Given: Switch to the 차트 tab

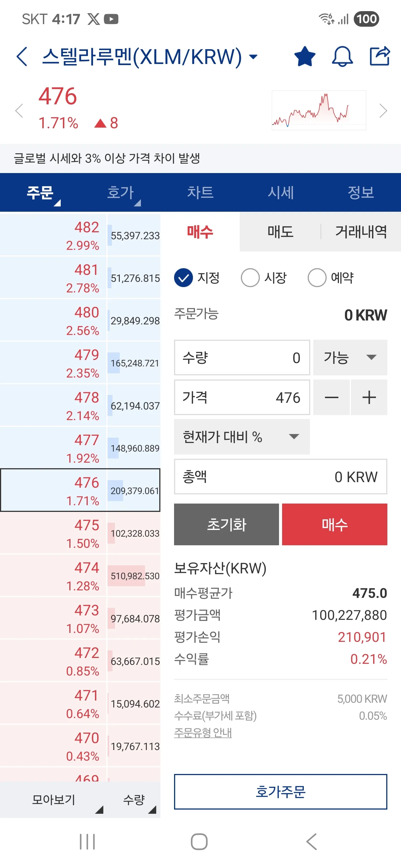Looking at the screenshot, I should [200, 193].
